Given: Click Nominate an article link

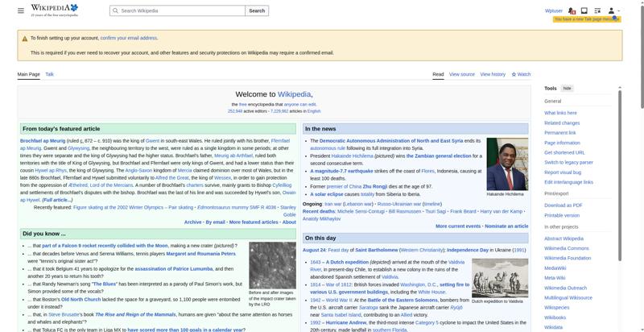Looking at the screenshot, I should [x=506, y=226].
